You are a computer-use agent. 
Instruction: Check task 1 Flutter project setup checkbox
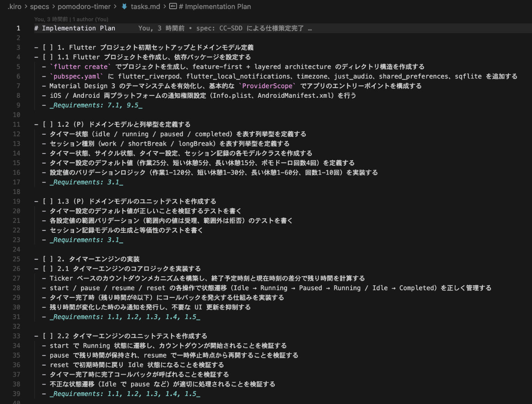[x=47, y=48]
